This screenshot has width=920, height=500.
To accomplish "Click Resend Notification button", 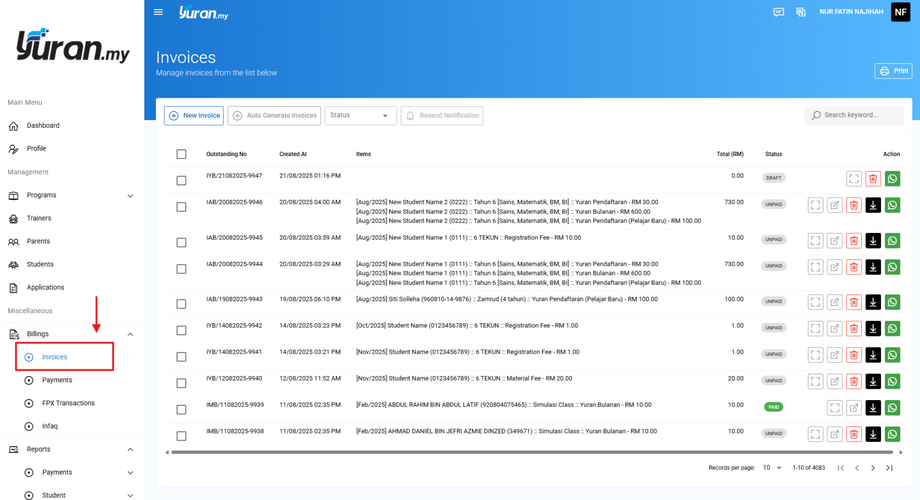I will point(442,116).
